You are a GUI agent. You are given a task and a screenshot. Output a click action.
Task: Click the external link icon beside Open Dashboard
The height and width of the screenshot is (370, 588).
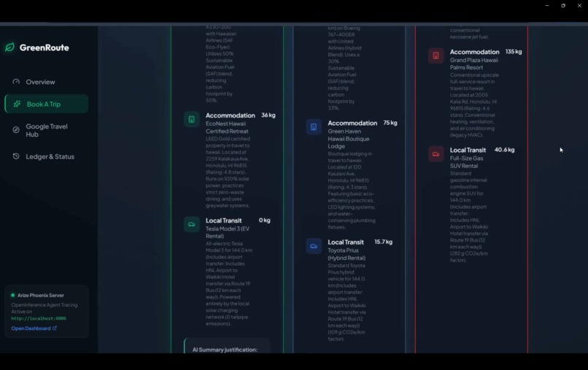click(x=55, y=328)
